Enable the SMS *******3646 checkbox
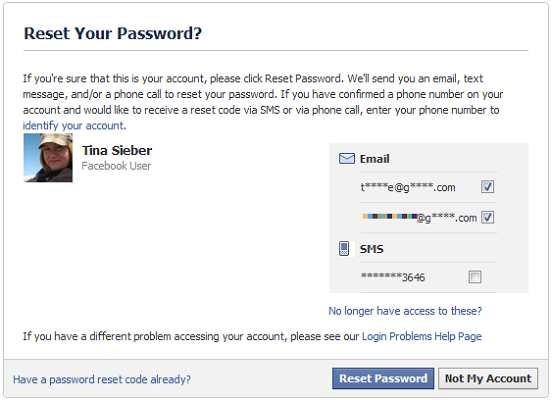This screenshot has height=400, width=552. [475, 277]
